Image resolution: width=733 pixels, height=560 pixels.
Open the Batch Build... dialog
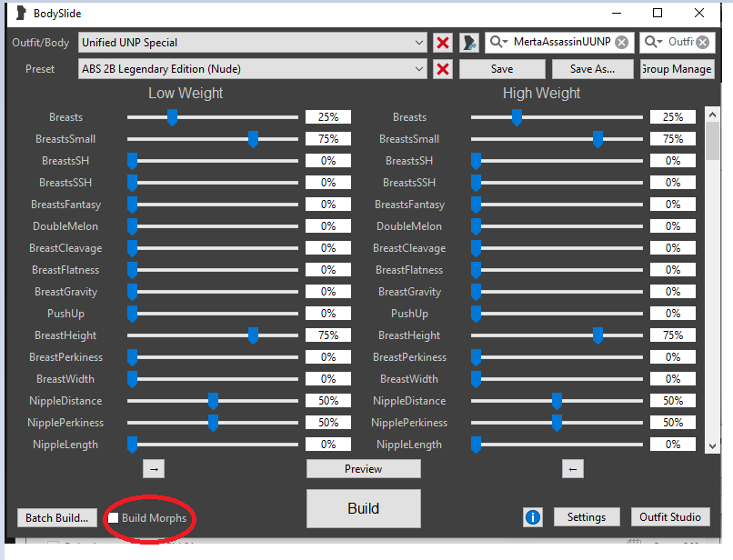pos(57,518)
